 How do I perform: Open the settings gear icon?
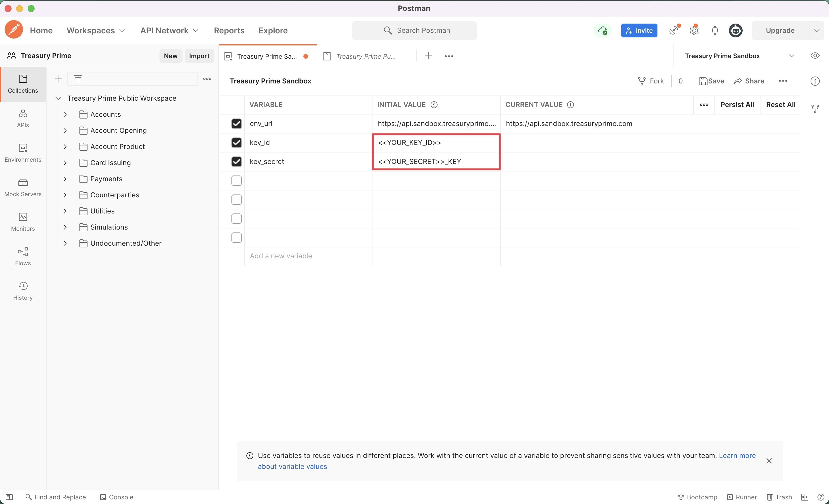pyautogui.click(x=694, y=30)
